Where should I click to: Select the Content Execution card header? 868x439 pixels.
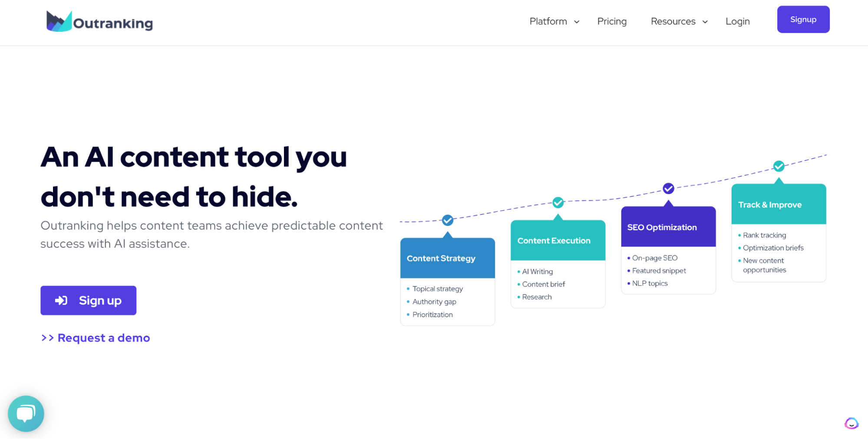click(558, 240)
